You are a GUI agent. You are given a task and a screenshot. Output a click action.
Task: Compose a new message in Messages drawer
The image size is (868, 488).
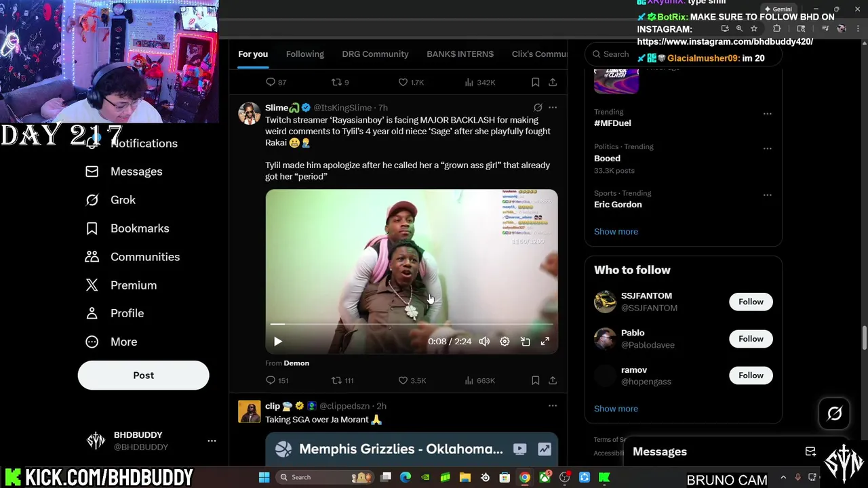(810, 451)
